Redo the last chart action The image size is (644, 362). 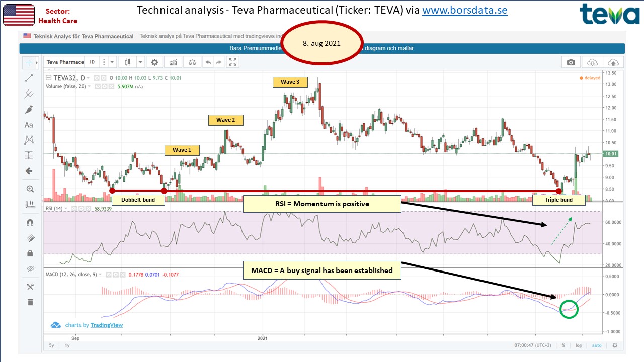[x=219, y=62]
